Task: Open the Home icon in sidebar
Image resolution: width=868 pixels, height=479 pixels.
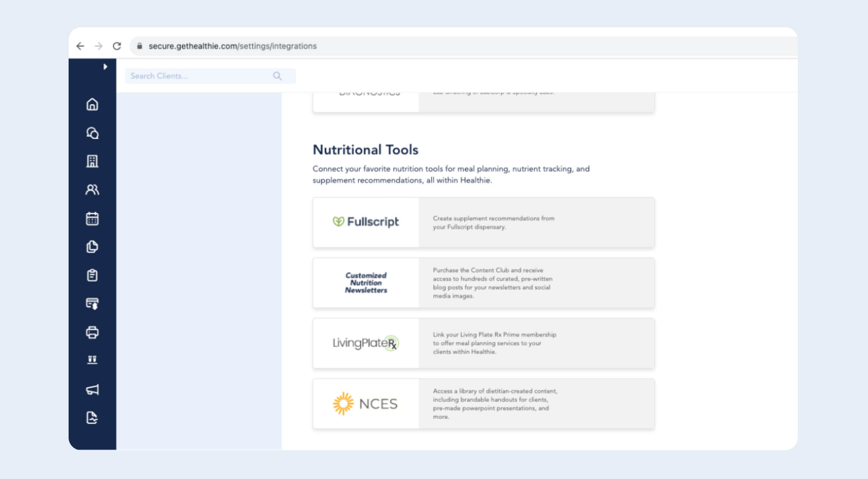Action: click(x=92, y=104)
